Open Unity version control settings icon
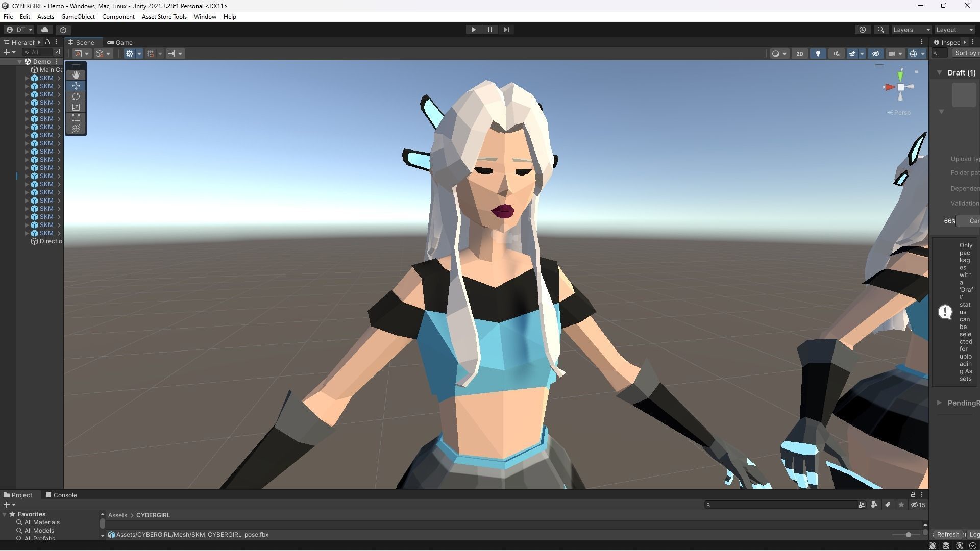 (x=63, y=30)
